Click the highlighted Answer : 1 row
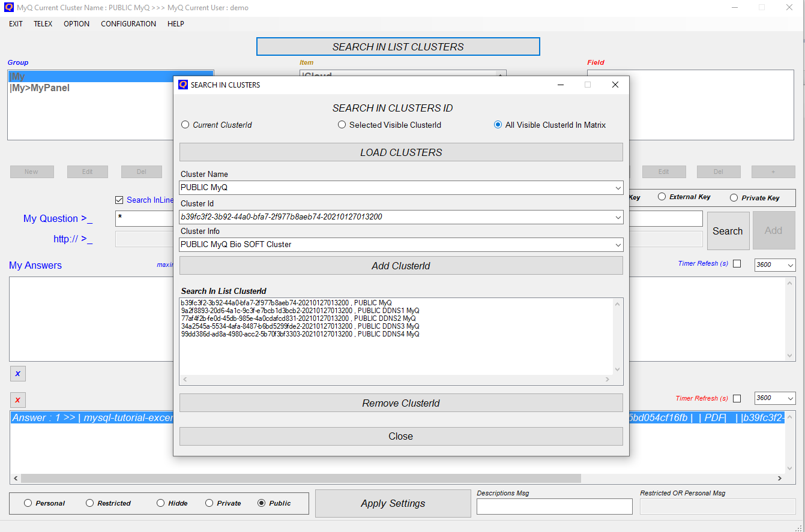Screen dimensions: 805x532 click(397, 418)
